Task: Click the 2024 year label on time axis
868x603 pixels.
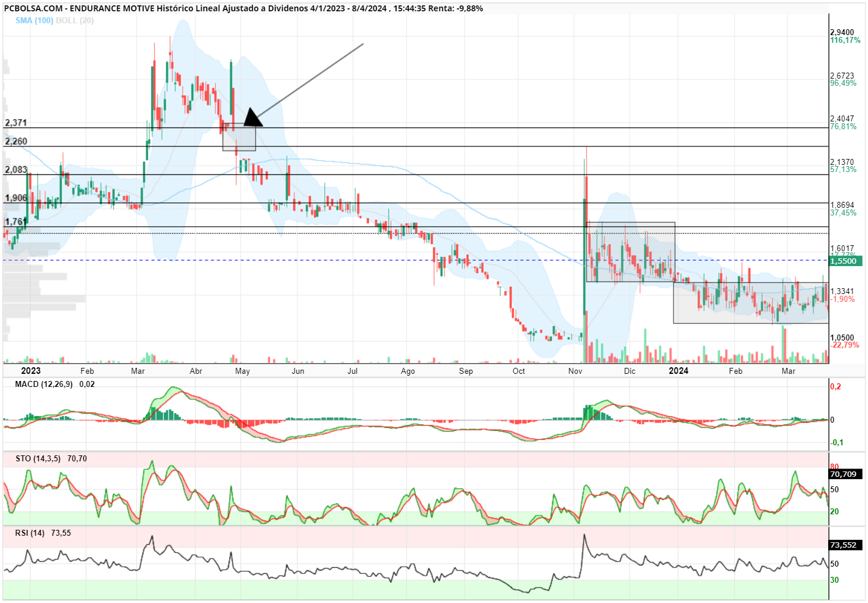Action: pos(678,370)
